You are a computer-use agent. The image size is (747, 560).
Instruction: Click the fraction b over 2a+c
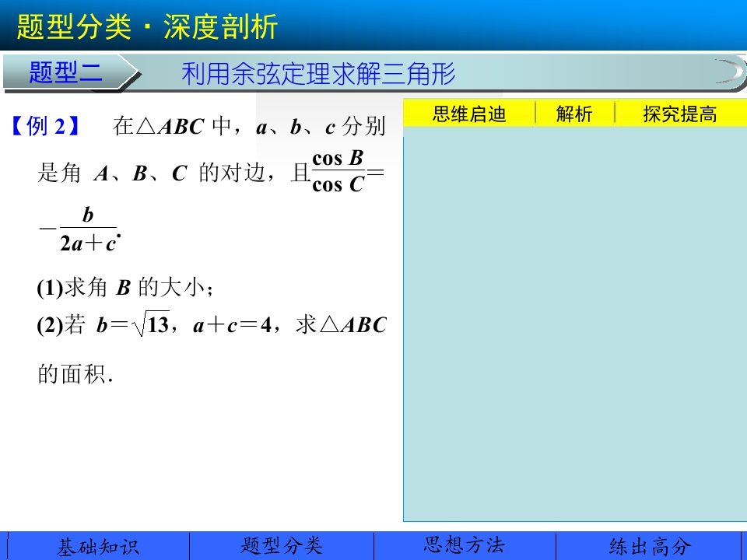point(88,229)
